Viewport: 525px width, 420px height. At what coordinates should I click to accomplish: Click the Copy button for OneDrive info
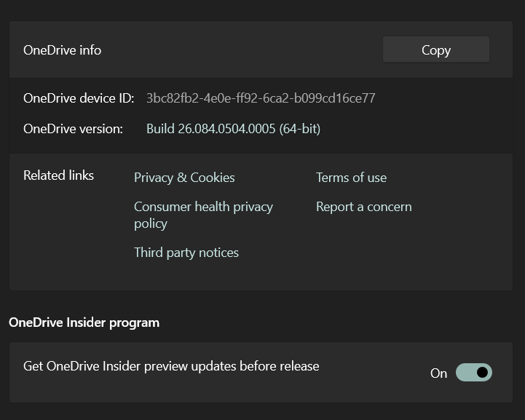[436, 49]
